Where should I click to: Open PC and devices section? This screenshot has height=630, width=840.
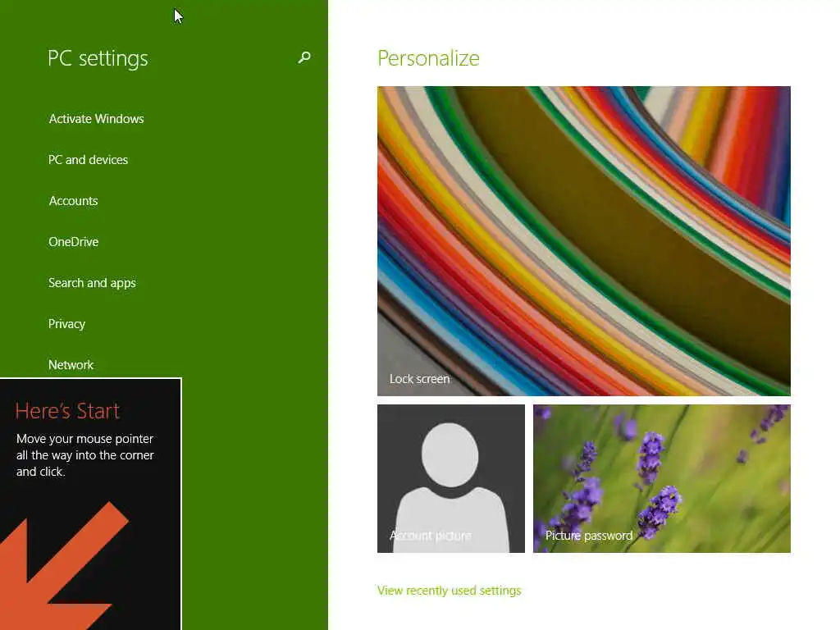coord(88,160)
